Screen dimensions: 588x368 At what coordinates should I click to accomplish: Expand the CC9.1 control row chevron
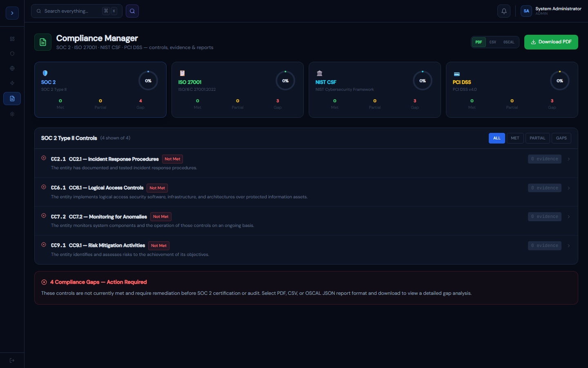569,246
